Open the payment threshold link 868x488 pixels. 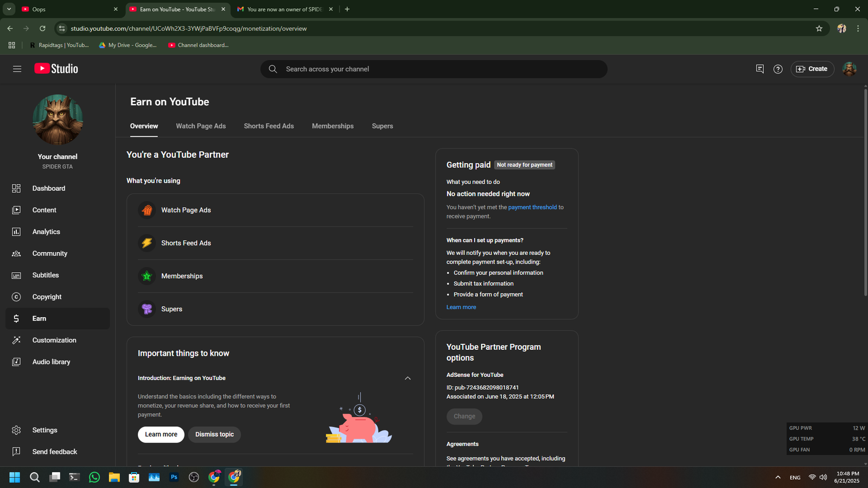point(532,207)
